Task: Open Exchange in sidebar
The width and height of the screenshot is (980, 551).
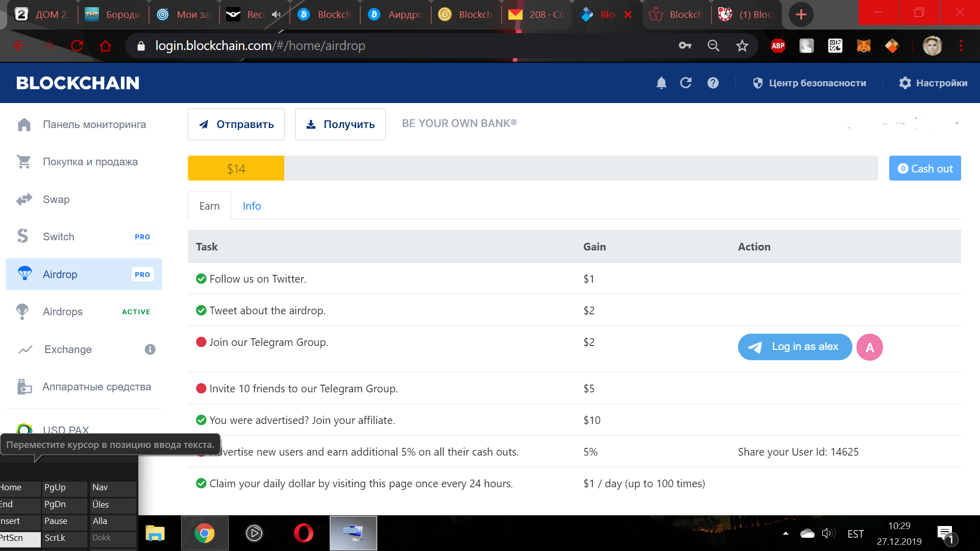Action: 84,349
